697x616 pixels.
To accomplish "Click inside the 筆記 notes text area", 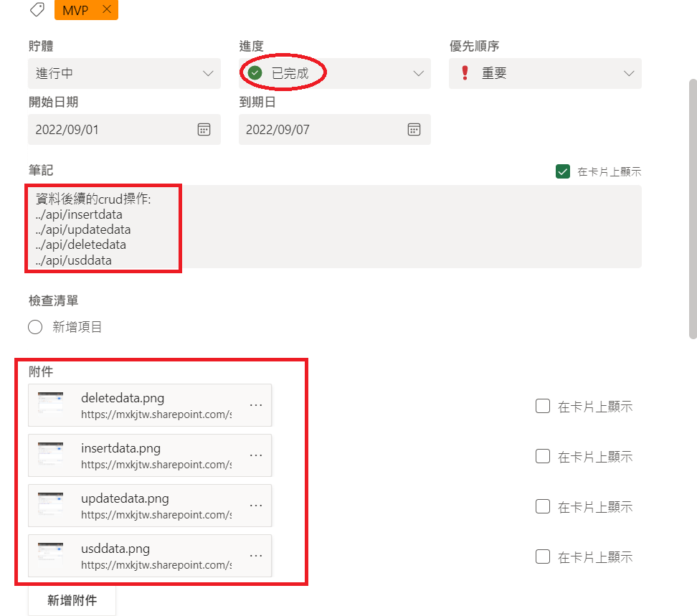I will (x=335, y=227).
